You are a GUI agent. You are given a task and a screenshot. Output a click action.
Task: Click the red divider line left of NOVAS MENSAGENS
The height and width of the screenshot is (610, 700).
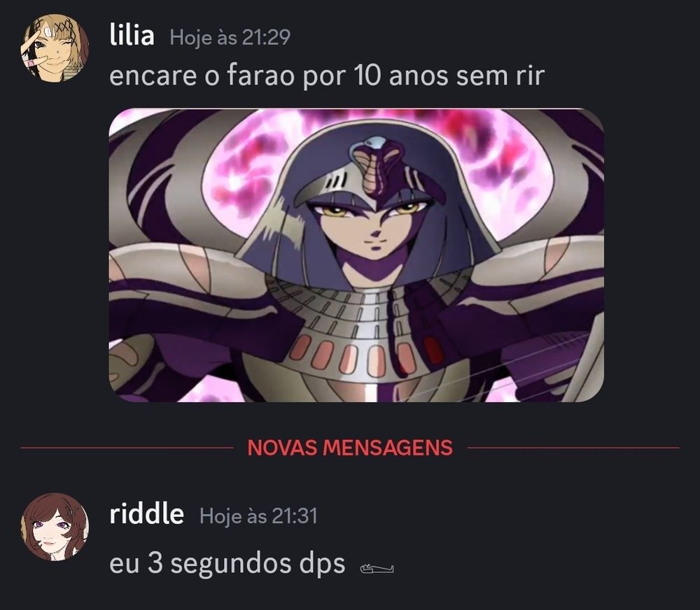(x=127, y=448)
